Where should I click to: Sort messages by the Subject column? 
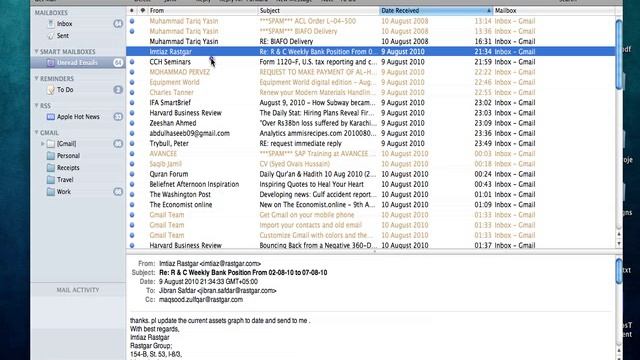pos(318,11)
